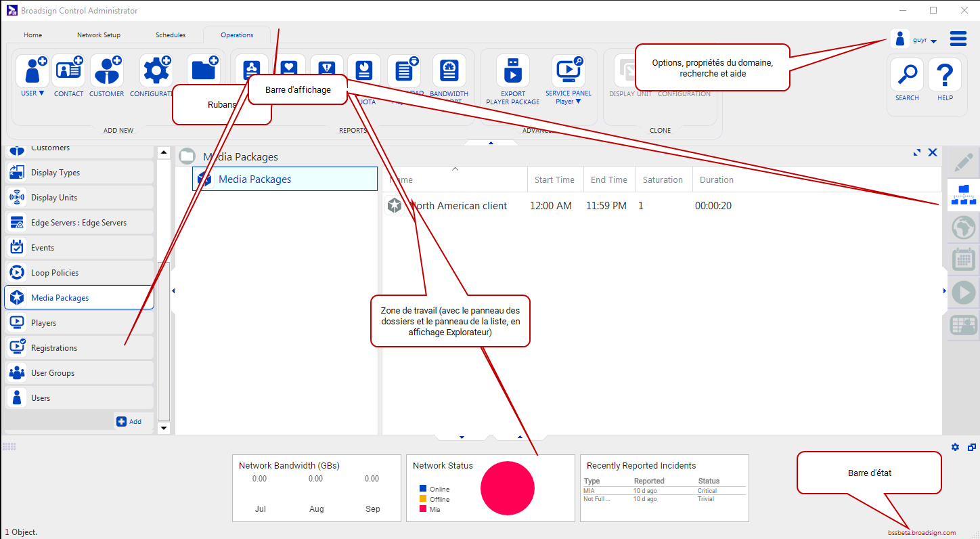The height and width of the screenshot is (539, 980).
Task: Expand the USER dropdown arrow
Action: click(41, 93)
